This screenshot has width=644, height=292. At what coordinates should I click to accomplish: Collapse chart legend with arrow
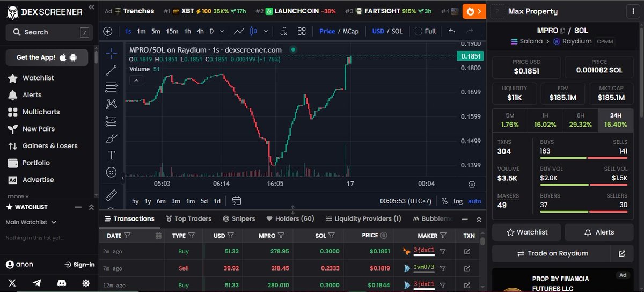click(136, 81)
